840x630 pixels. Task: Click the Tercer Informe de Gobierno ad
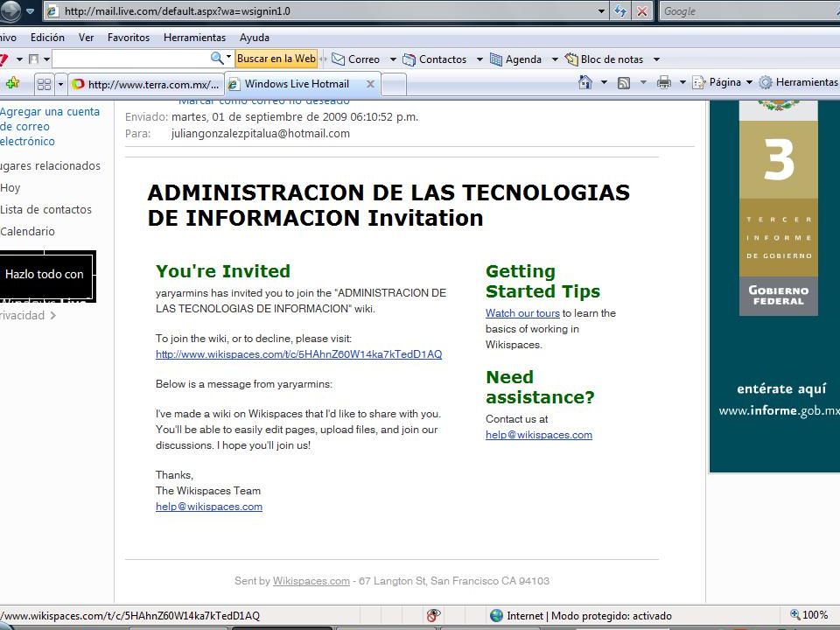[774, 286]
